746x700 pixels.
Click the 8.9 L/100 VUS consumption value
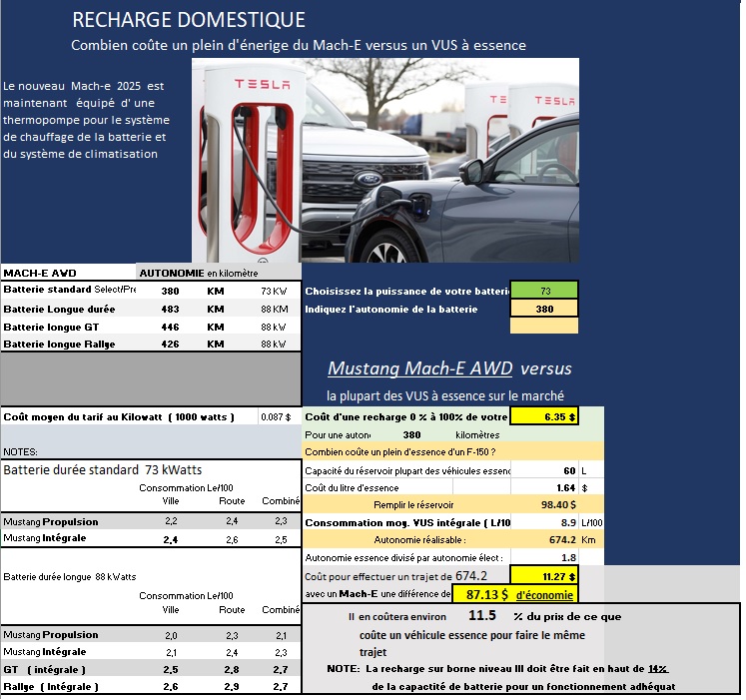pos(542,522)
